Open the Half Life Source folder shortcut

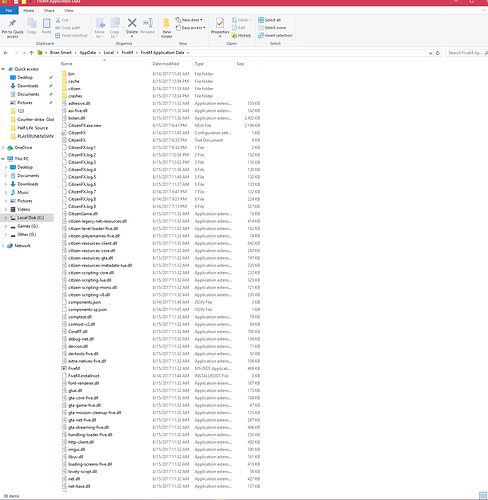click(32, 128)
